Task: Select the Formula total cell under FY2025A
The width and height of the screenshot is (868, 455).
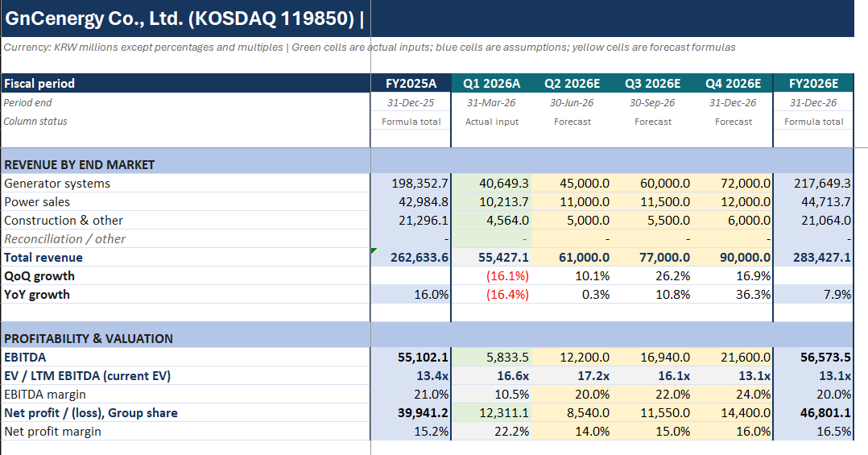Action: tap(411, 122)
